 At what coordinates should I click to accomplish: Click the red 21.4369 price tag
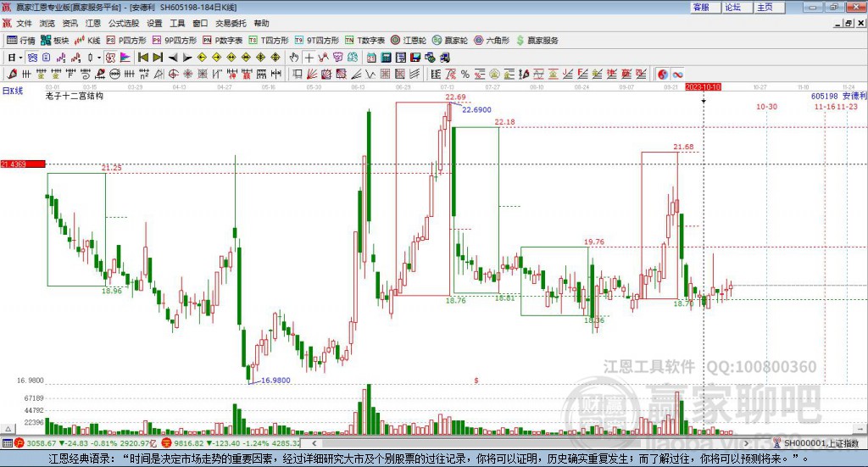tap(23, 164)
